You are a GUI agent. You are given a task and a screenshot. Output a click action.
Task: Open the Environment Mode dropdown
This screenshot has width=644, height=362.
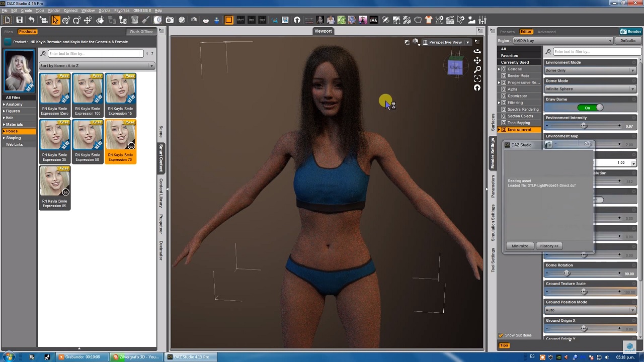[x=590, y=70]
